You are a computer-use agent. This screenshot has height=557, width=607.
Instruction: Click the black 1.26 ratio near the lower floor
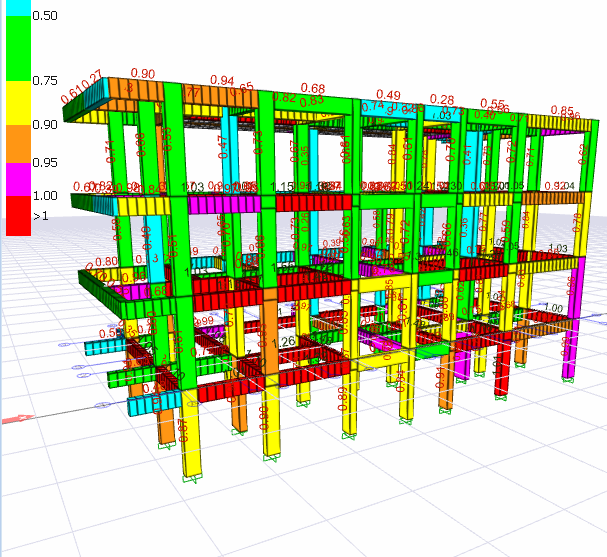(283, 342)
